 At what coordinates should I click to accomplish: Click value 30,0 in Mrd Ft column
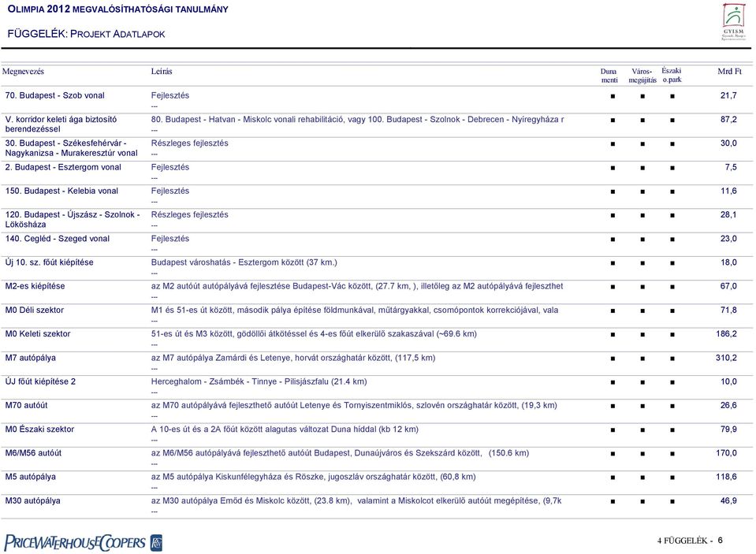[728, 143]
